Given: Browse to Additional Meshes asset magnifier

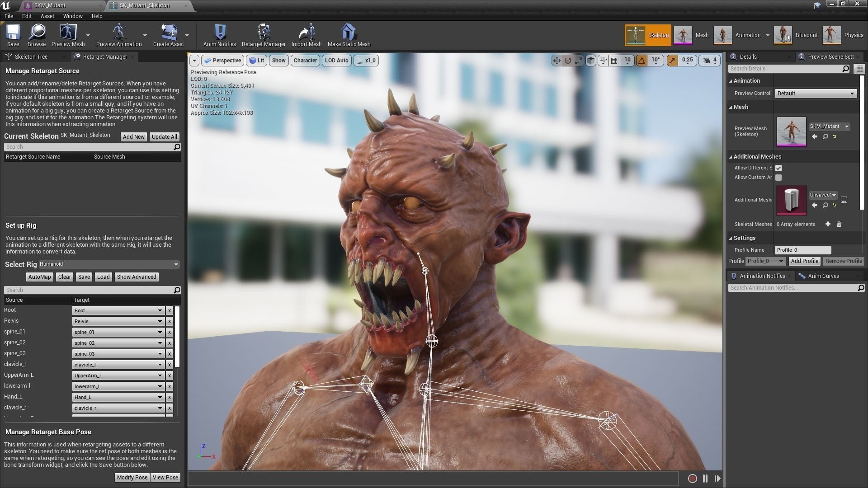Looking at the screenshot, I should coord(825,205).
